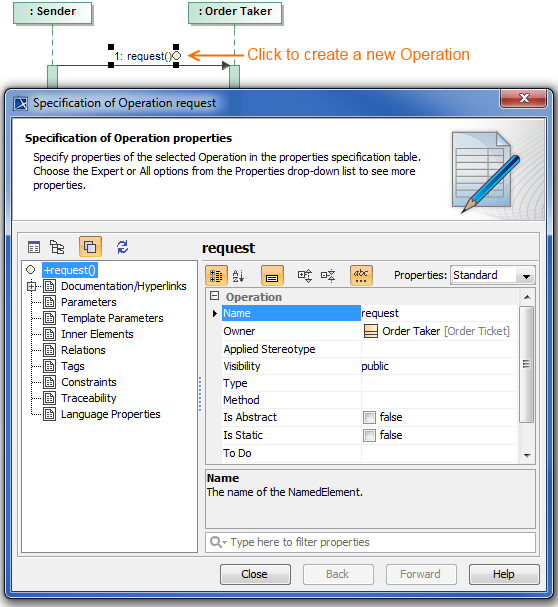Toggle the highlighted window mode icon above tree

(x=90, y=247)
